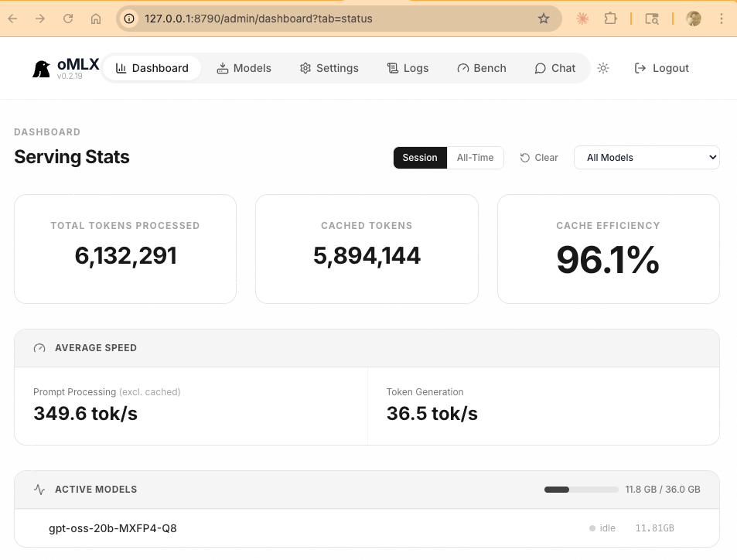Click the memory usage progress bar
Screen dimensions: 737x560
[580, 490]
